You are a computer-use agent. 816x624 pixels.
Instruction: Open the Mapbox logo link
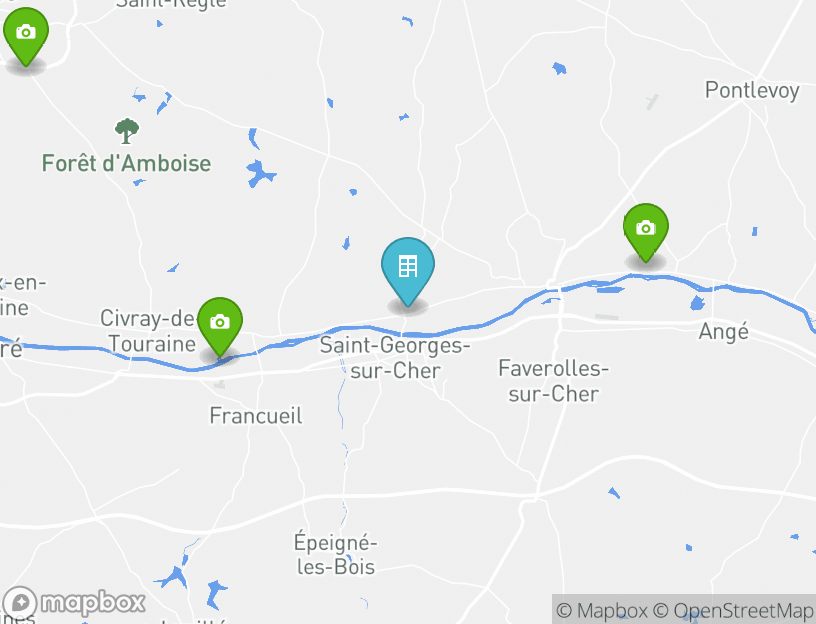[74, 603]
